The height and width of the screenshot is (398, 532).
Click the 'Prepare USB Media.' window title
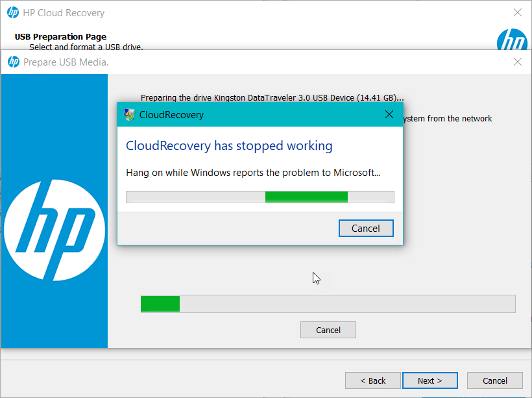66,62
